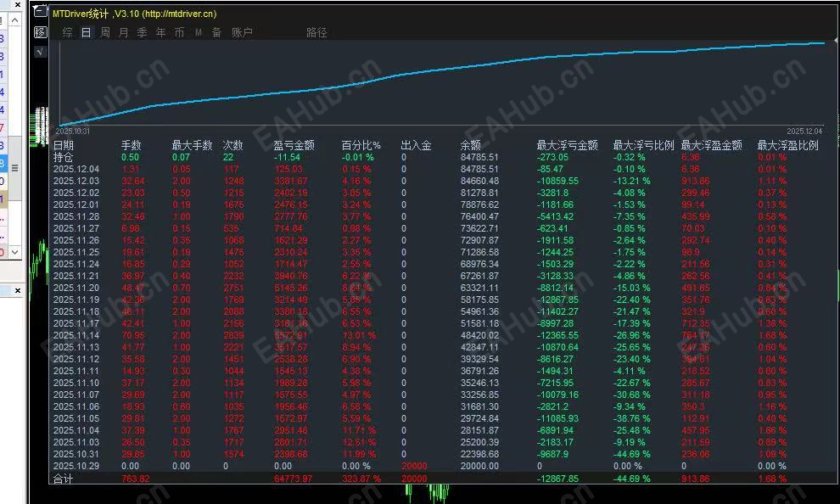
Task: Click the chart start date 2025.10.31 label
Action: tap(73, 132)
